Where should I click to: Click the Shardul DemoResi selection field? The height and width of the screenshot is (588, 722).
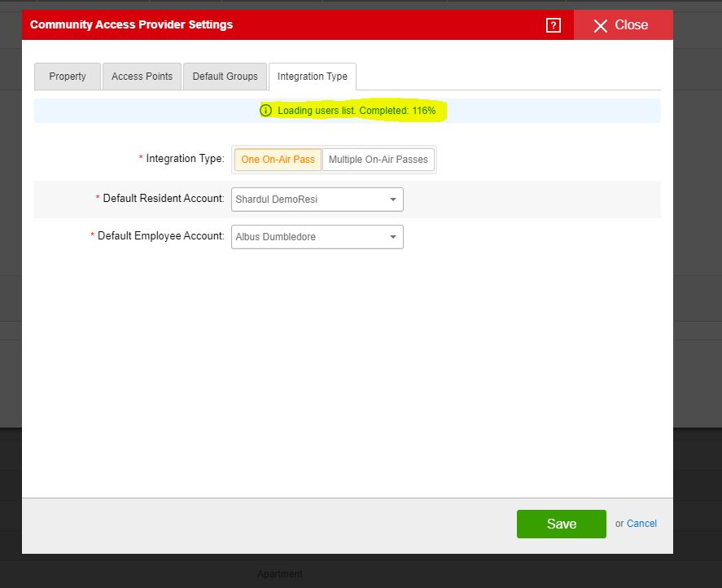[x=308, y=200]
